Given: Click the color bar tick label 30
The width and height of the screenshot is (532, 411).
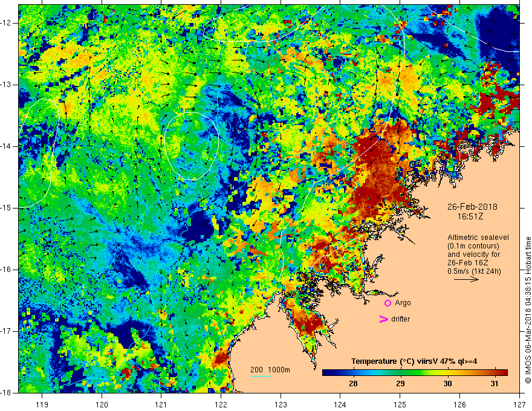Looking at the screenshot, I should point(447,384).
